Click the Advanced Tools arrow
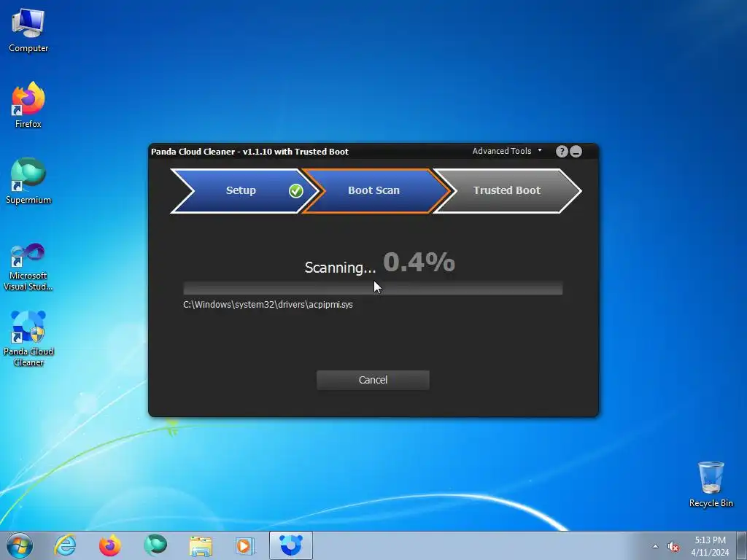This screenshot has width=747, height=560. click(x=540, y=150)
